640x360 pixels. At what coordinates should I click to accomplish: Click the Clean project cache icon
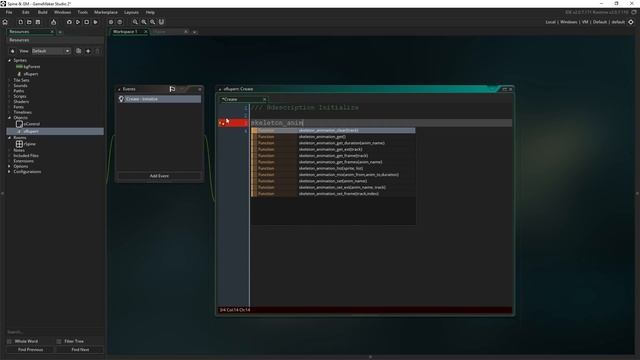[96, 22]
